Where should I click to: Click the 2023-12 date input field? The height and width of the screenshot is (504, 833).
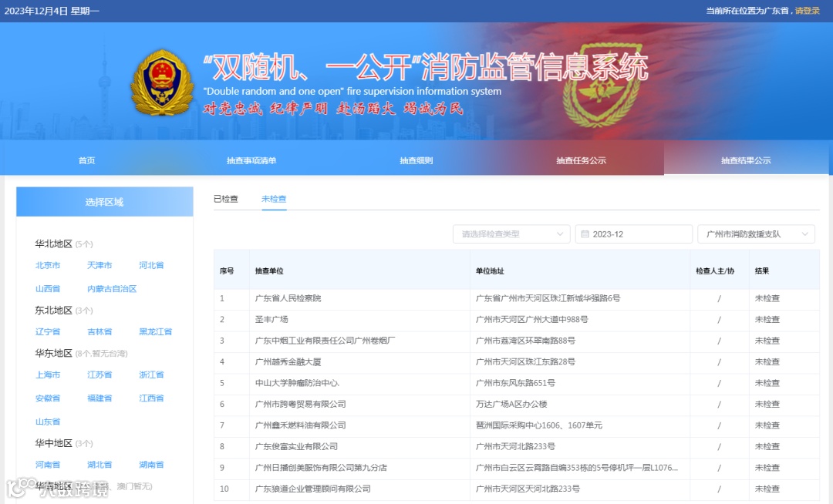[634, 234]
